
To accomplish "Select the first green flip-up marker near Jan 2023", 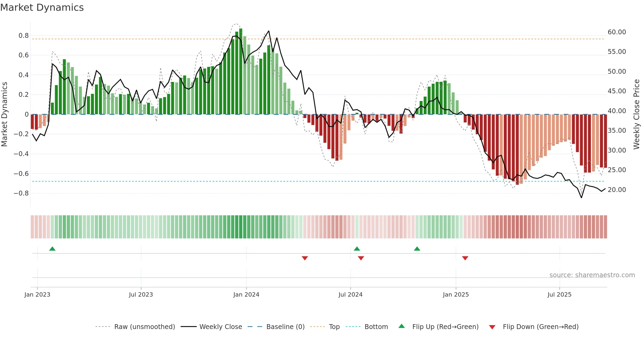I will point(52,249).
